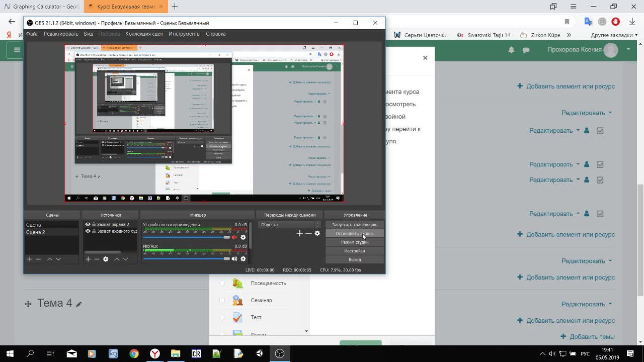Remove selected source with minus icon

coord(97,259)
